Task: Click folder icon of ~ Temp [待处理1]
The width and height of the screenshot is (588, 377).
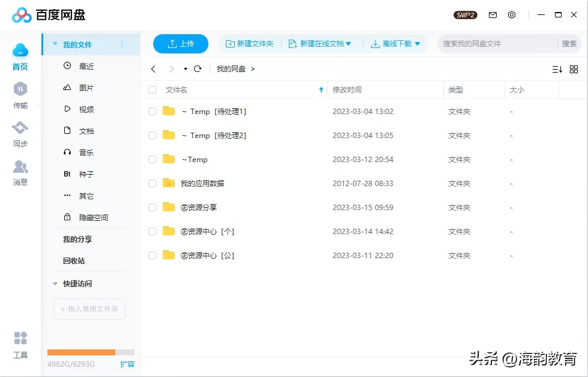Action: pyautogui.click(x=169, y=111)
